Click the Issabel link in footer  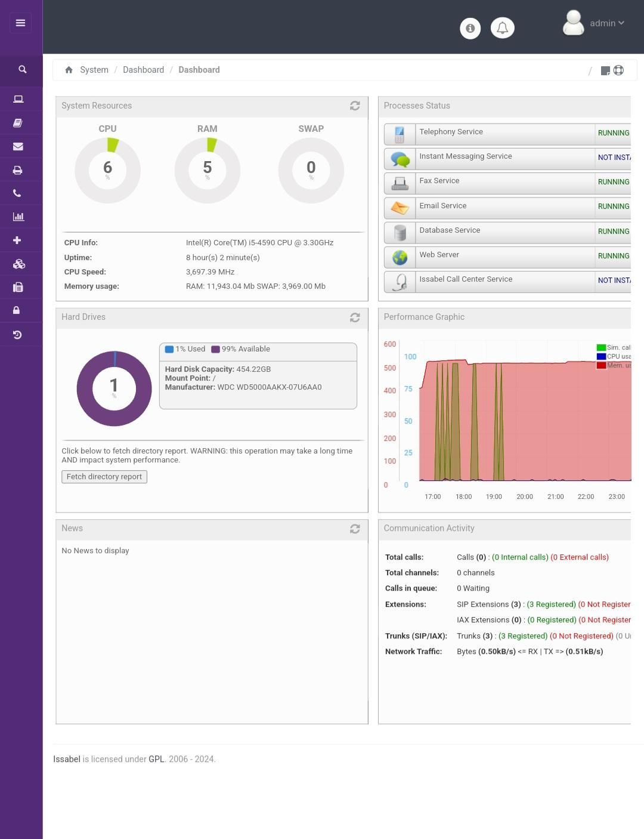(67, 759)
